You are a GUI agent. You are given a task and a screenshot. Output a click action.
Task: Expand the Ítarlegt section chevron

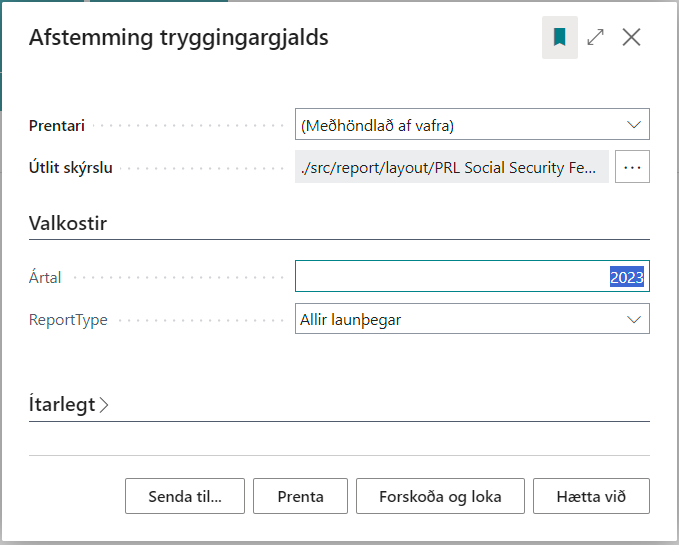coord(104,405)
